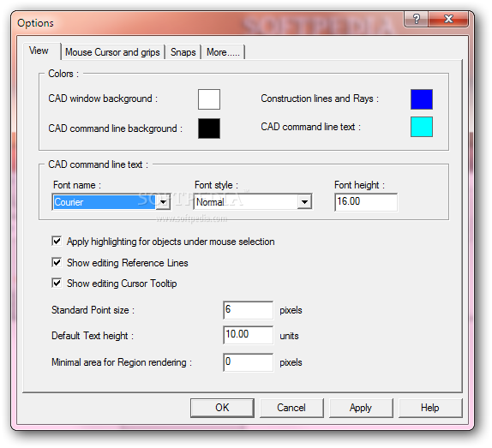Pick the CAD command line background color
Screen dimensions: 492x448
pyautogui.click(x=209, y=128)
